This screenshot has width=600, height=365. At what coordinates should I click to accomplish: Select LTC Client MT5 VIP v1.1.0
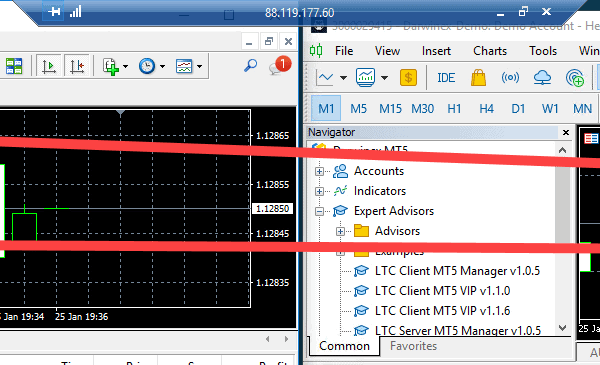point(442,291)
